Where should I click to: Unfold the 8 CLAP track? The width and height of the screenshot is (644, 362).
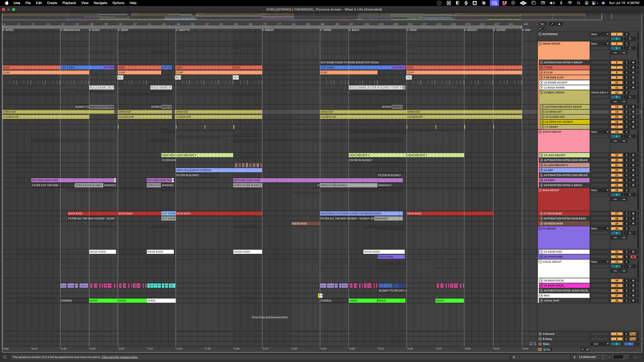coord(541,72)
